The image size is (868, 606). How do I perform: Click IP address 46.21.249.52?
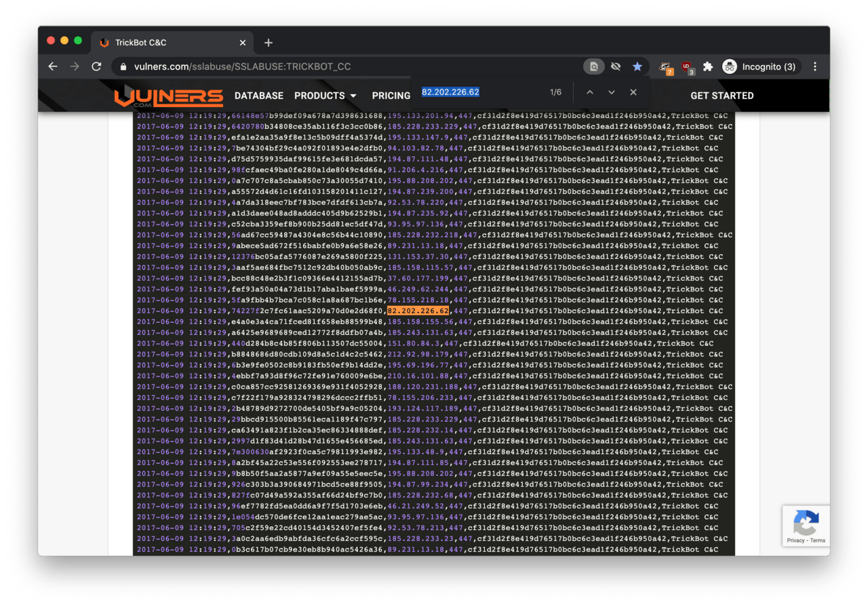tap(416, 506)
